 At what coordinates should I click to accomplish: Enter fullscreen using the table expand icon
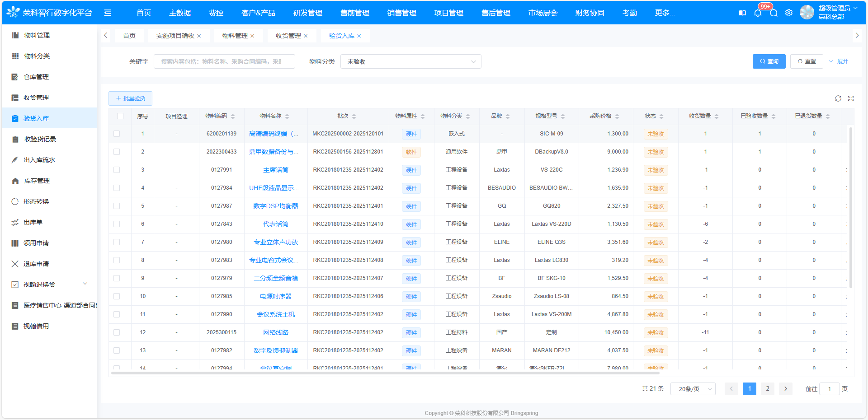tap(851, 98)
